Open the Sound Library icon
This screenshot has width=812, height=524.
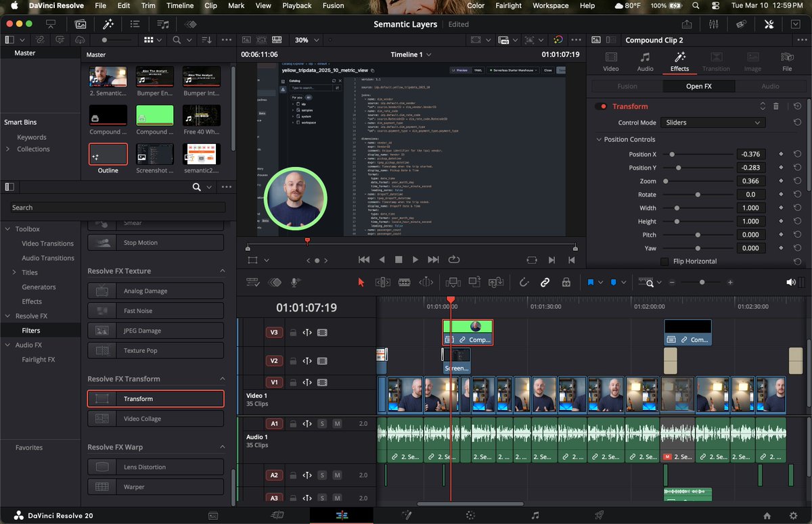point(163,24)
